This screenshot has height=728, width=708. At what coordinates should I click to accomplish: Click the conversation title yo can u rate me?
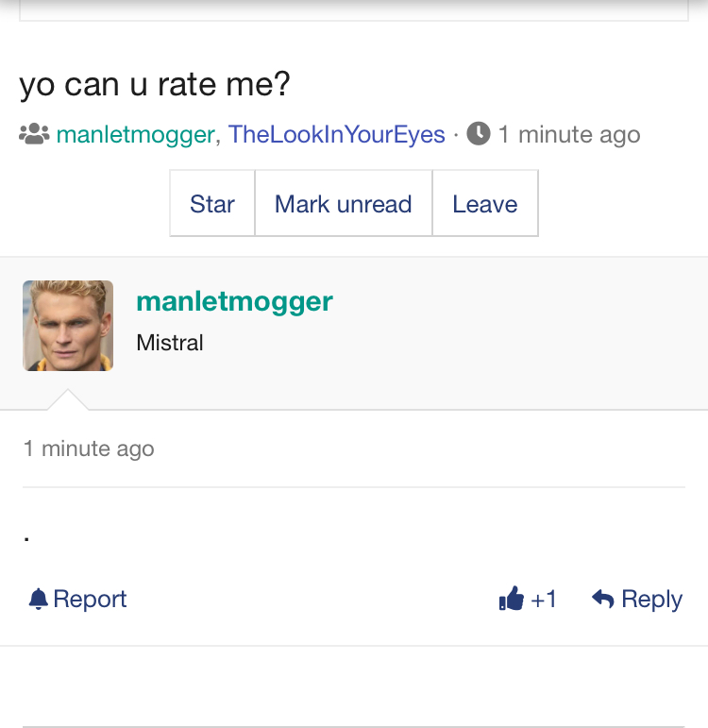pyautogui.click(x=155, y=84)
